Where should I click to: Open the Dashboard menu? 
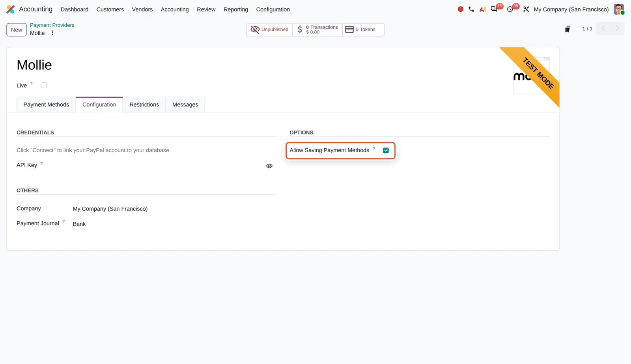tap(75, 9)
